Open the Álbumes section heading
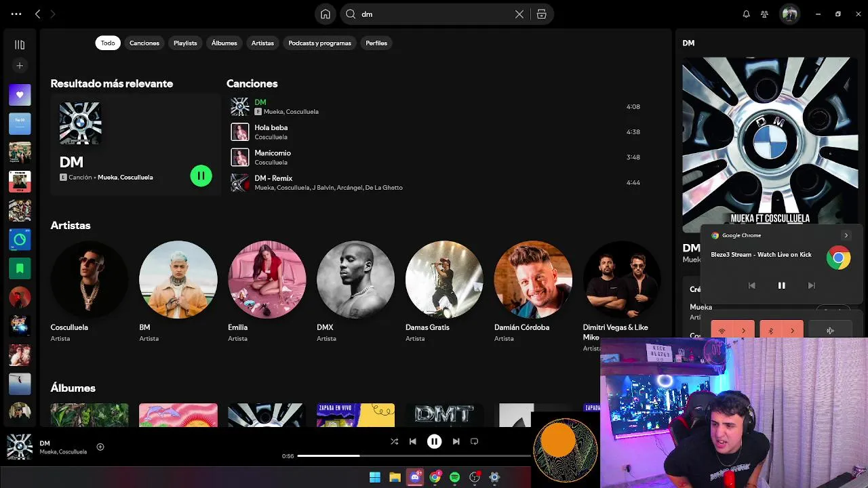The image size is (868, 488). (73, 388)
